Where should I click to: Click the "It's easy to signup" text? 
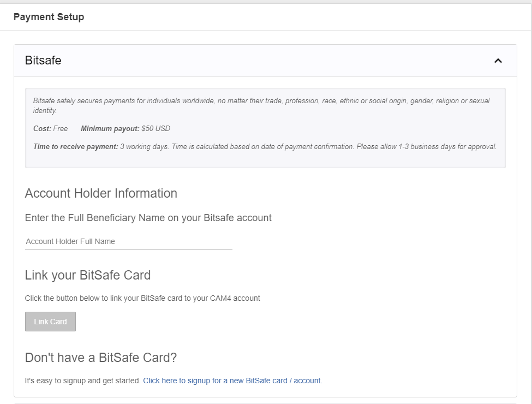tap(82, 381)
